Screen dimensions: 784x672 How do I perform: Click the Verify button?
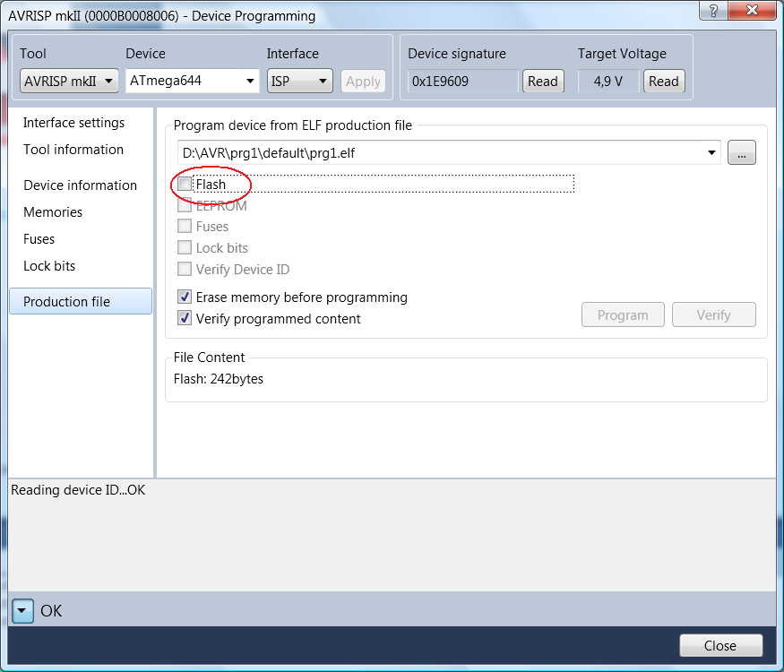pos(714,315)
